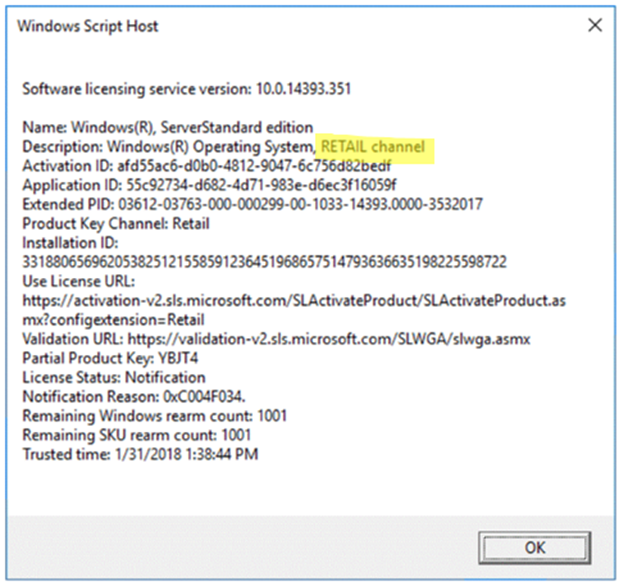Viewport: 619px width, 586px height.
Task: Click the 'Name: Windows(R), ServerStandard edition' line
Action: point(168,127)
